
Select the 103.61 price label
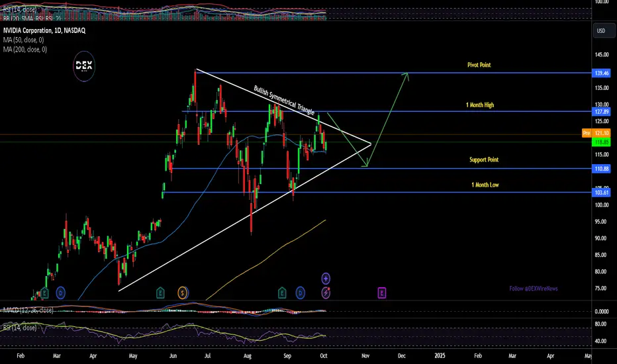(602, 193)
